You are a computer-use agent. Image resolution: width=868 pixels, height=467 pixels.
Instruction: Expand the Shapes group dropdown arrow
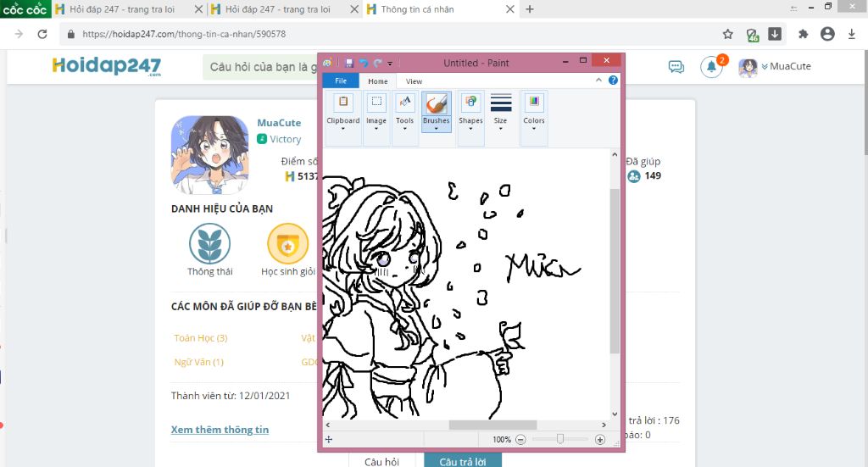click(470, 129)
